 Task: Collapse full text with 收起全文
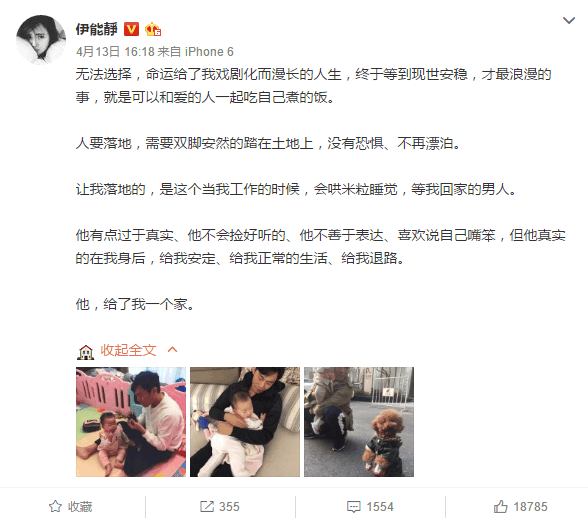tap(128, 350)
